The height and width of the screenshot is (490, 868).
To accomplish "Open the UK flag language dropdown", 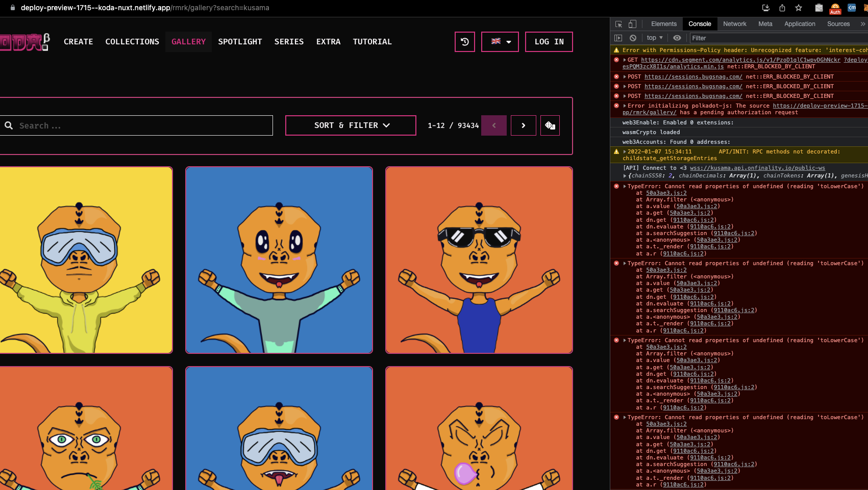I will pos(500,42).
